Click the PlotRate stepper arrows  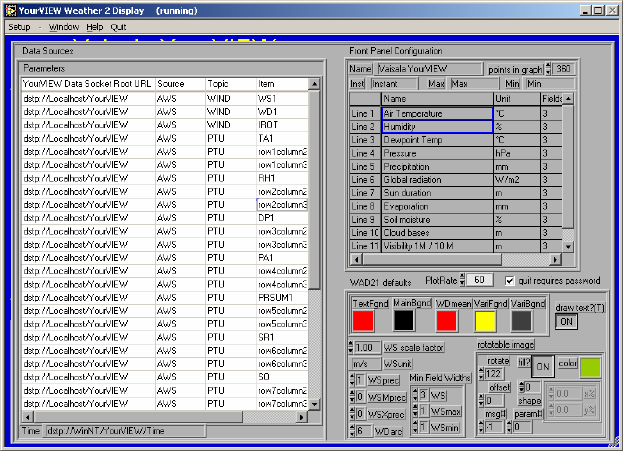462,280
